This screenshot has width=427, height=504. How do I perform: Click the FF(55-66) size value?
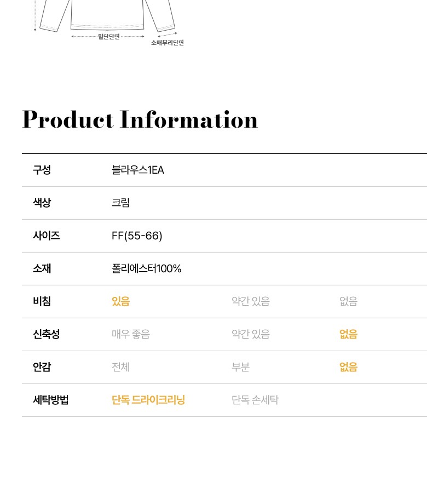[x=137, y=236]
